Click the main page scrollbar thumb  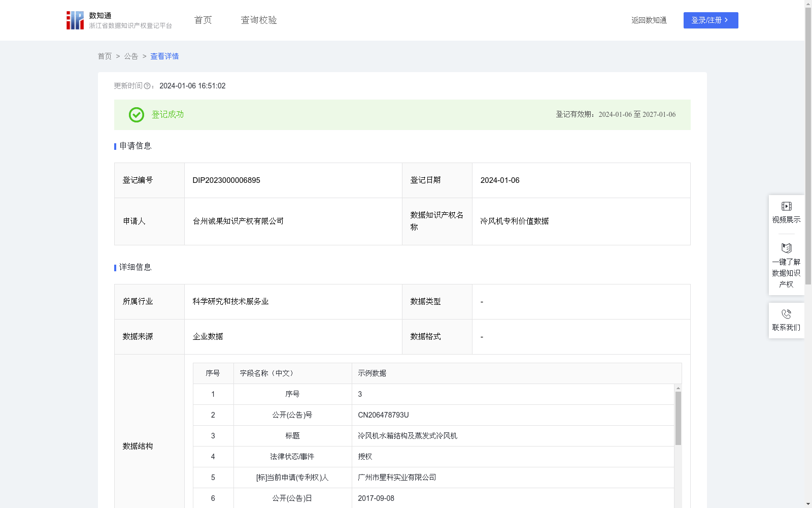point(808,146)
